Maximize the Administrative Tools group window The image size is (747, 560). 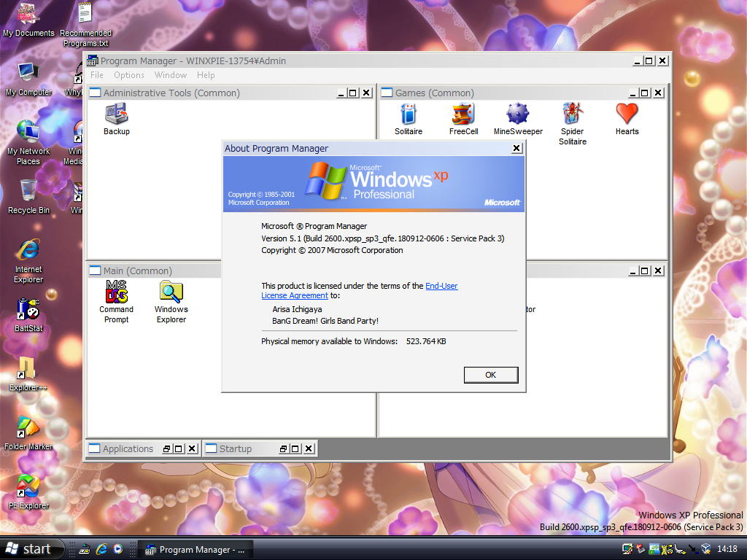coord(353,93)
